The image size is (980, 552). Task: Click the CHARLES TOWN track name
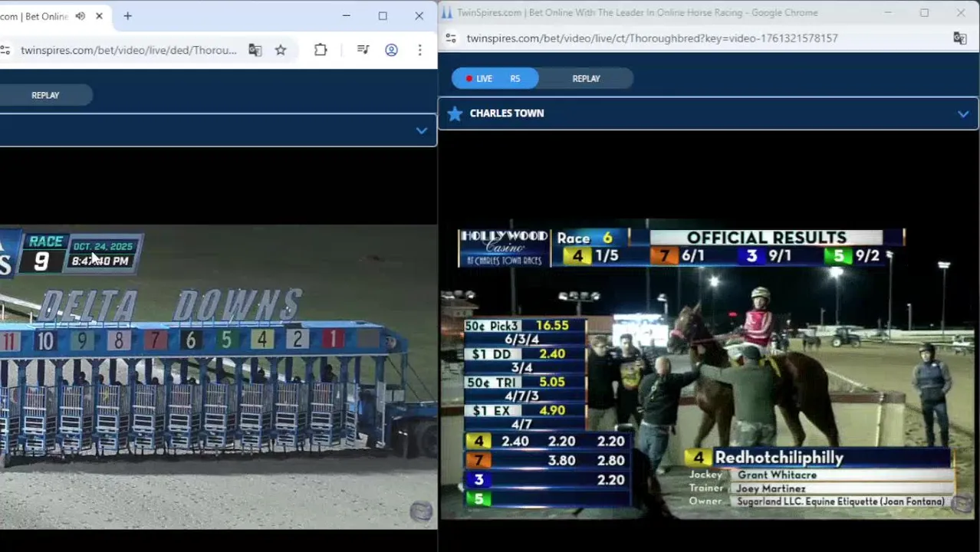(507, 113)
